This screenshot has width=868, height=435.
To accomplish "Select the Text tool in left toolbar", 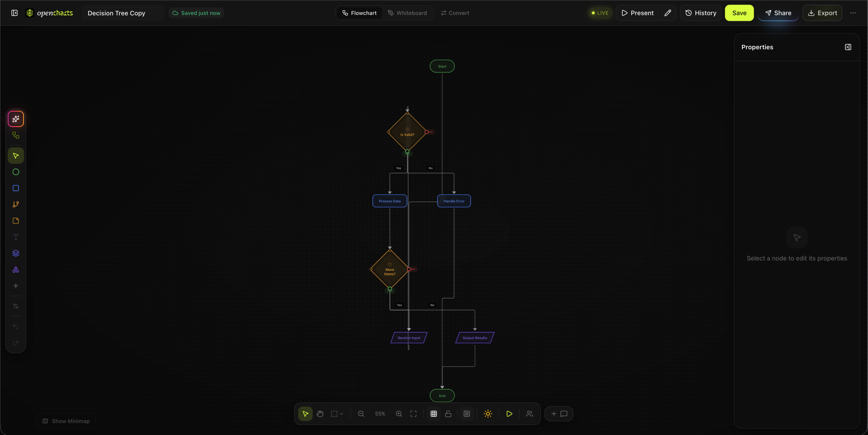I will tap(15, 237).
